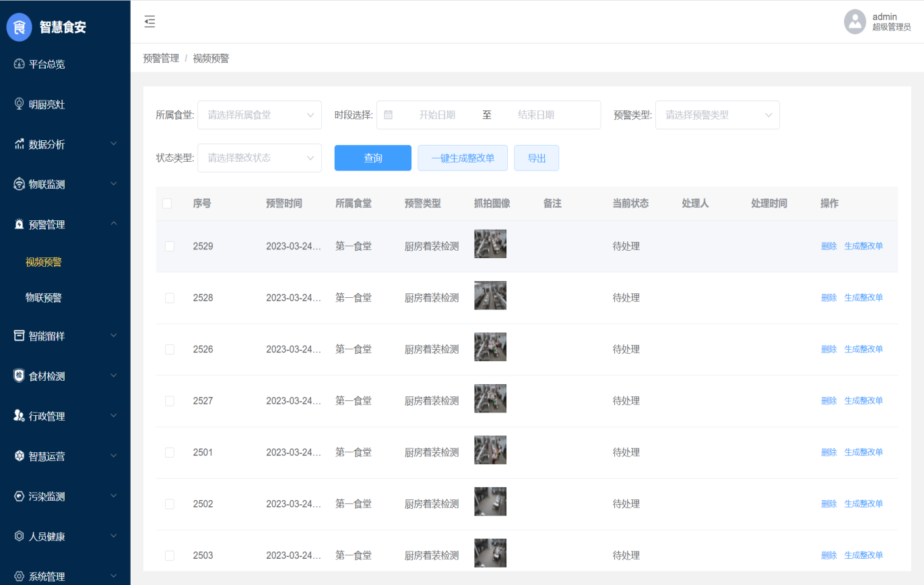The image size is (924, 585).
Task: Click the 明厨亮灶 sidebar icon
Action: coord(20,104)
